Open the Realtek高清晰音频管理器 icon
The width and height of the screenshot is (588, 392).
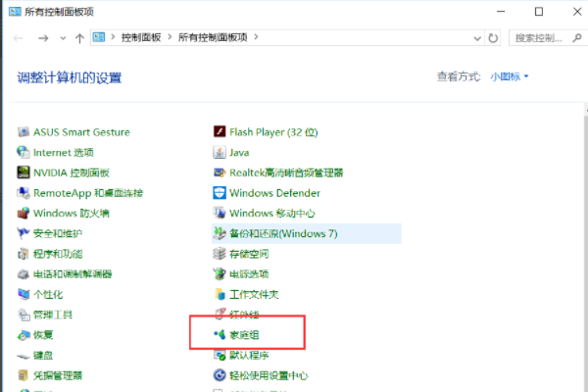pos(220,172)
